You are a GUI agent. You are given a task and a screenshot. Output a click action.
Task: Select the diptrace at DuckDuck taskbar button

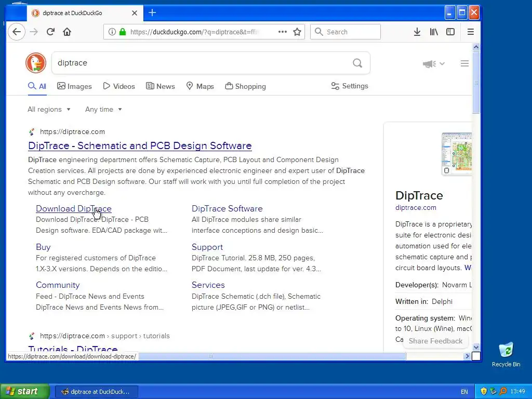click(96, 392)
